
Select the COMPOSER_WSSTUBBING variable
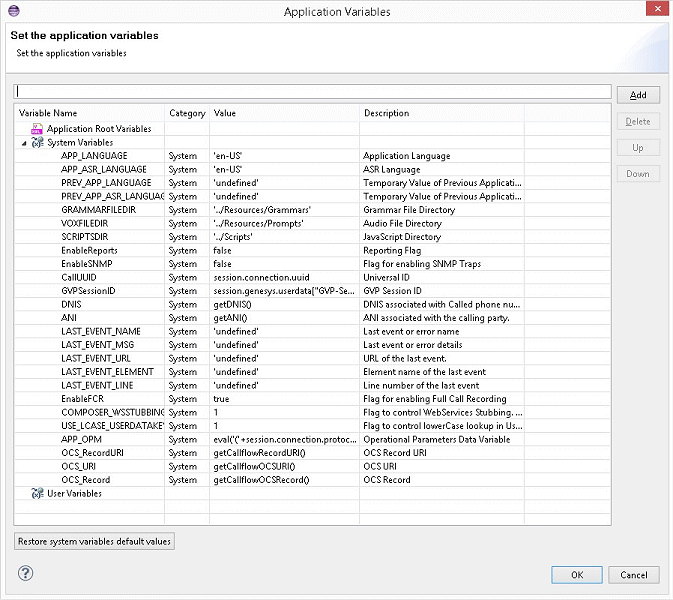click(112, 413)
